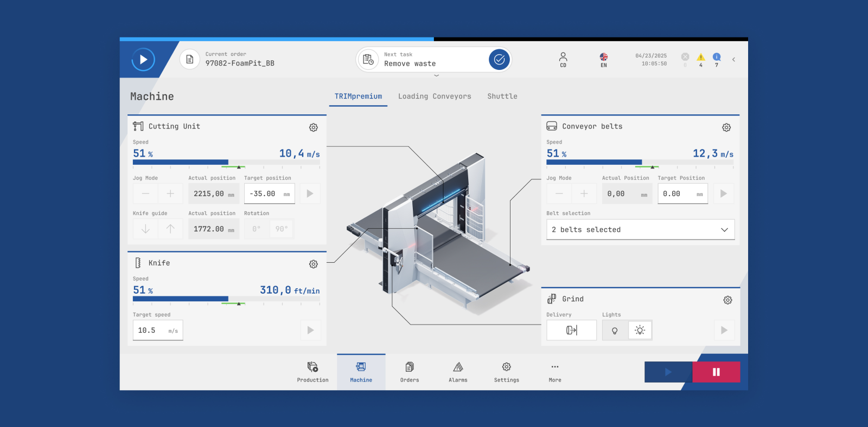
Task: Click the Knife target speed input field
Action: (157, 330)
